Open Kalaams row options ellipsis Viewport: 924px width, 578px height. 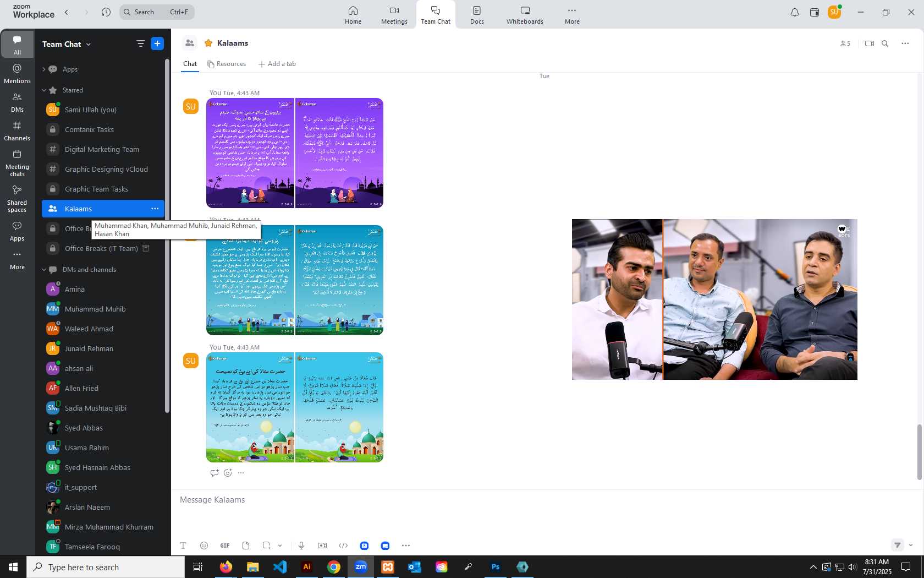pyautogui.click(x=155, y=209)
